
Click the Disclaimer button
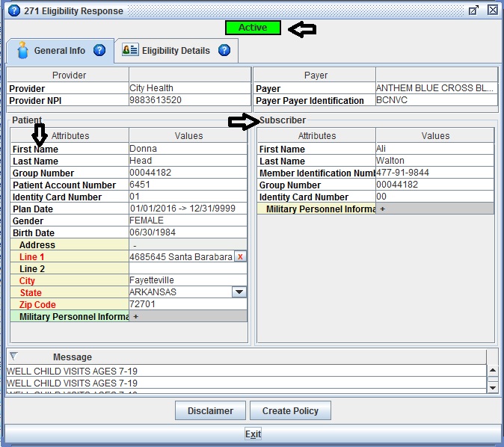[x=210, y=410]
